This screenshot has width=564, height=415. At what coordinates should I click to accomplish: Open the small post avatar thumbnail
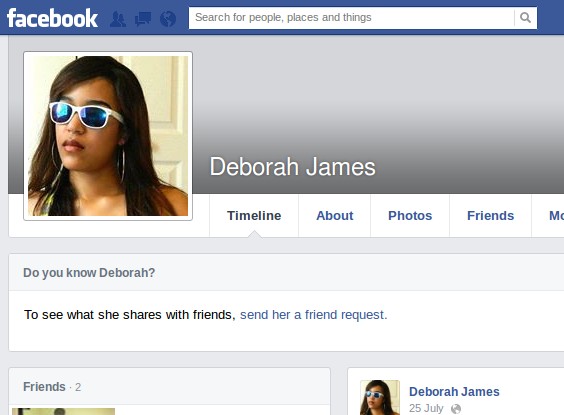pyautogui.click(x=380, y=397)
